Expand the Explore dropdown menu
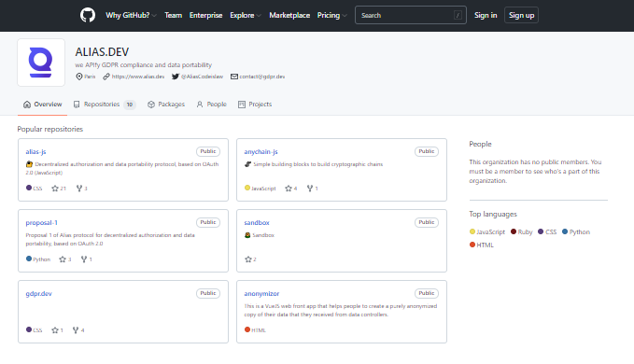This screenshot has height=364, width=634. click(x=246, y=15)
